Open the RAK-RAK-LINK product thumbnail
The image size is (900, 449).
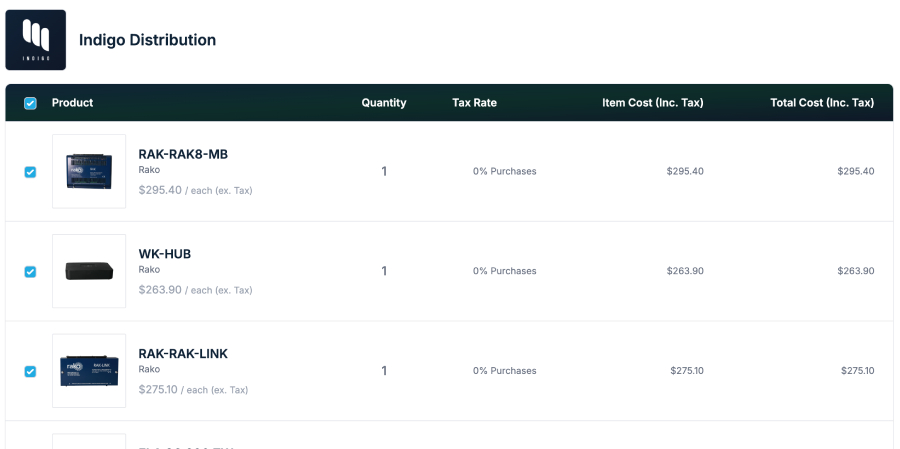89,370
